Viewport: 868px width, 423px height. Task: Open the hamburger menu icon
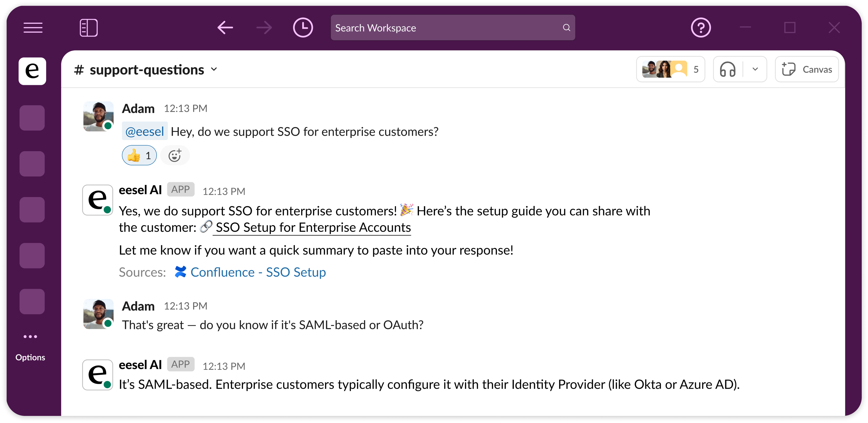coord(33,28)
